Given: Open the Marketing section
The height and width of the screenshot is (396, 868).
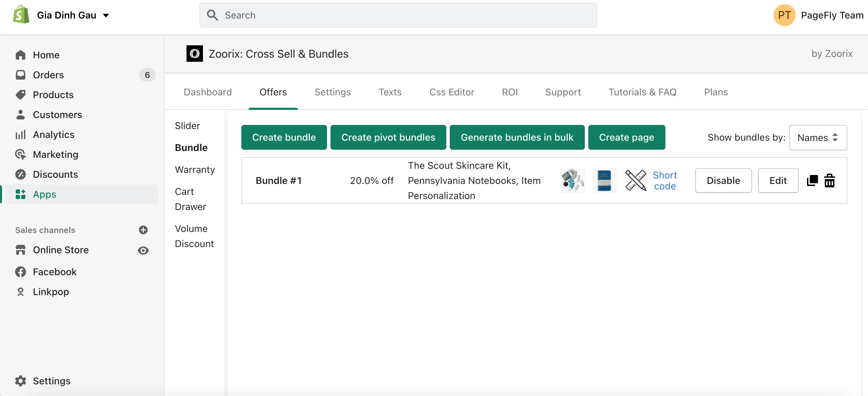Looking at the screenshot, I should [56, 154].
